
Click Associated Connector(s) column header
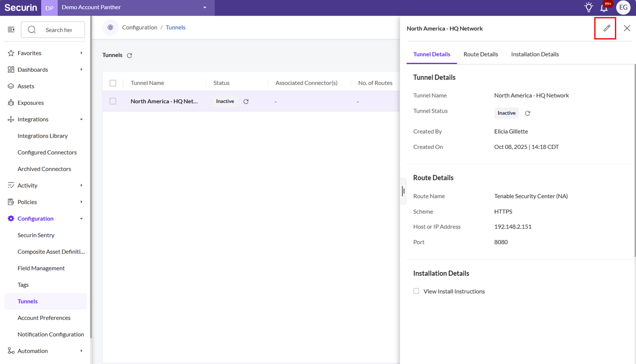click(x=307, y=83)
